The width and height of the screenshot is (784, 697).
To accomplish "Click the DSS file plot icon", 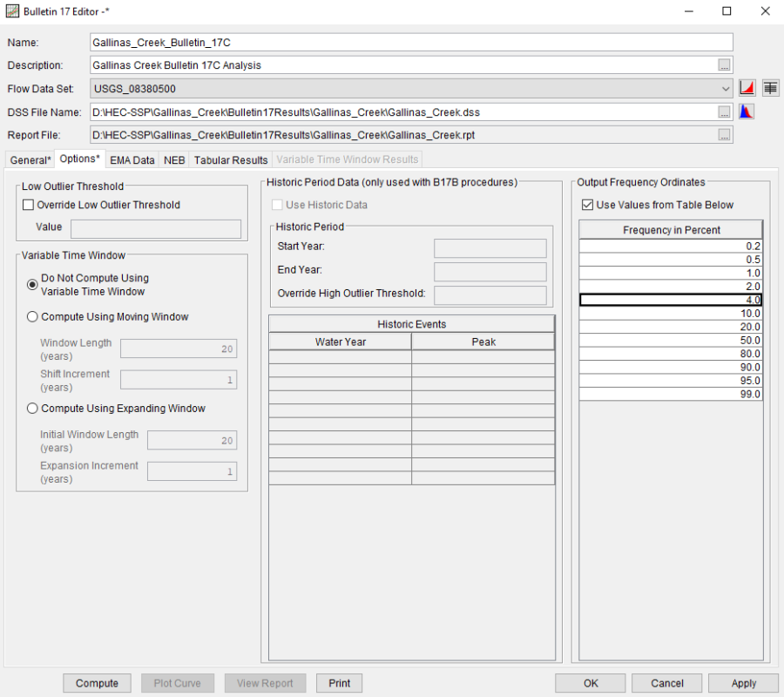I will pyautogui.click(x=747, y=112).
